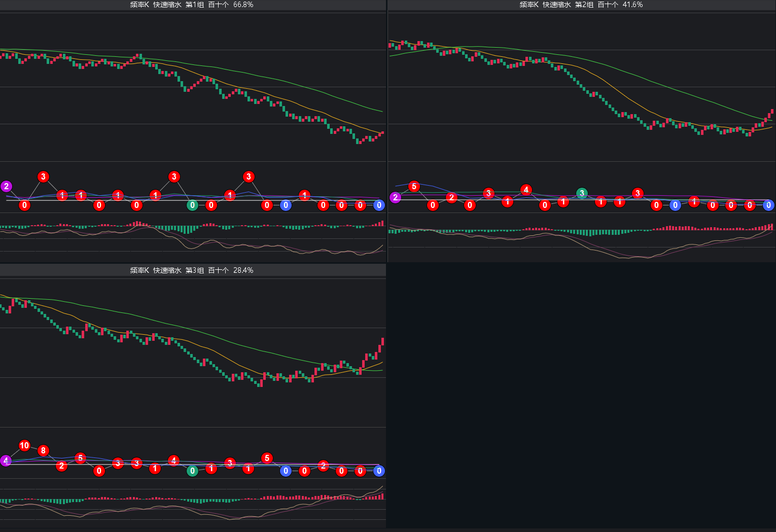This screenshot has width=776, height=532.
Task: Click the purple 2 marker in 第1组 chart
Action: 6,186
